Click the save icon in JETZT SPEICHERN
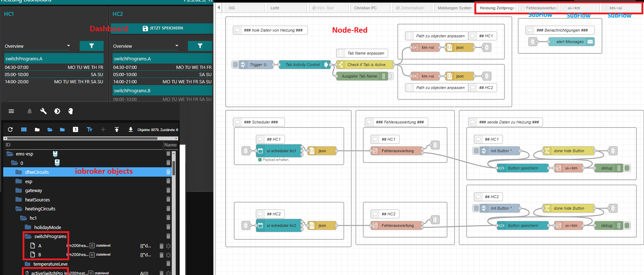The height and width of the screenshot is (275, 644). click(145, 28)
